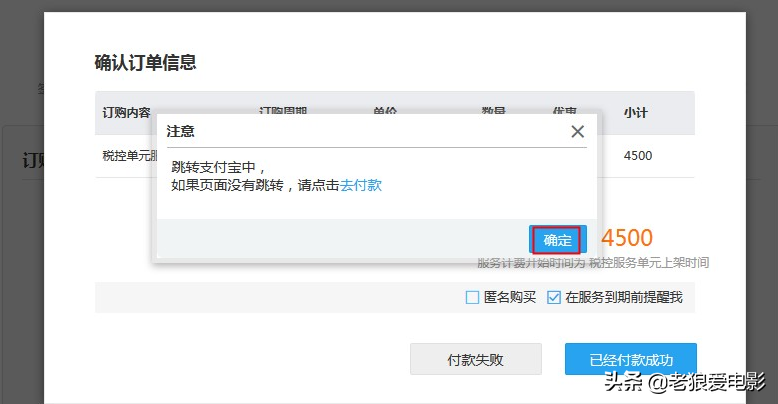
Task: Select the 4500 subtotal cell
Action: (x=638, y=156)
